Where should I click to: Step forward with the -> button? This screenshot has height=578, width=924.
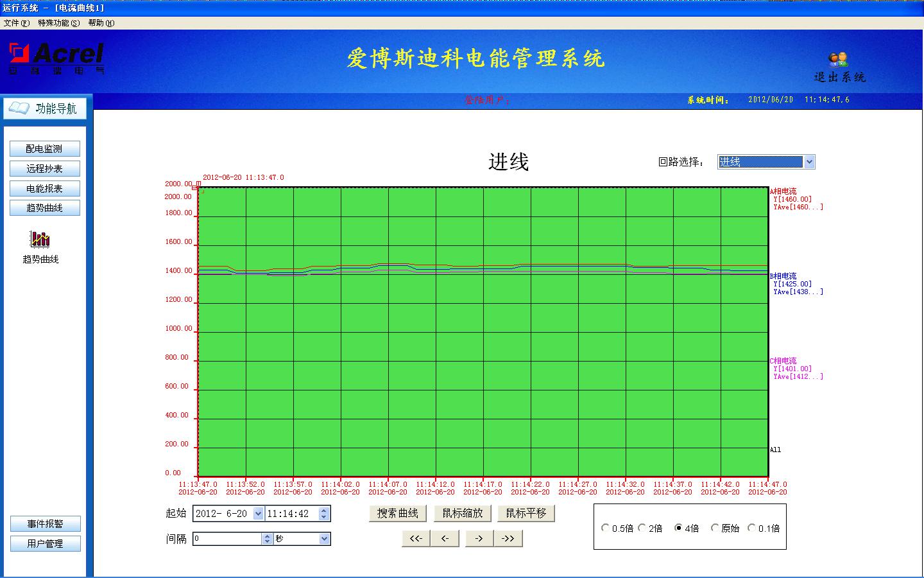(479, 538)
